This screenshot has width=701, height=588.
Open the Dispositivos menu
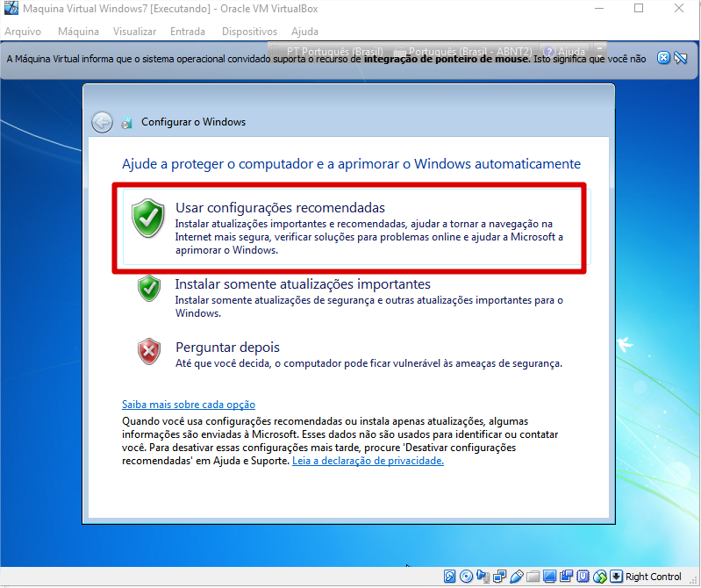click(249, 32)
